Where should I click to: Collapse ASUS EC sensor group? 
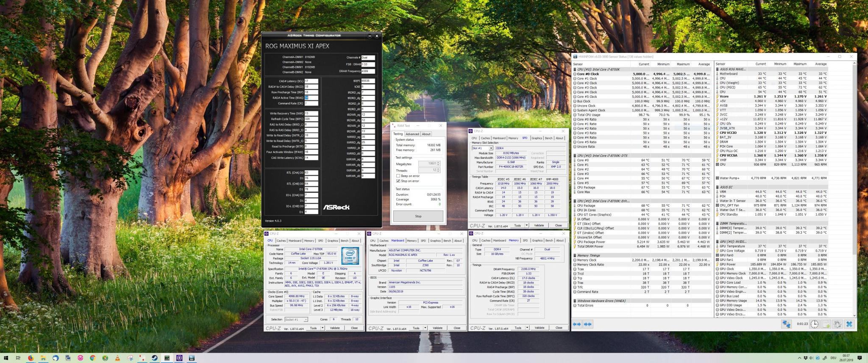(x=718, y=187)
